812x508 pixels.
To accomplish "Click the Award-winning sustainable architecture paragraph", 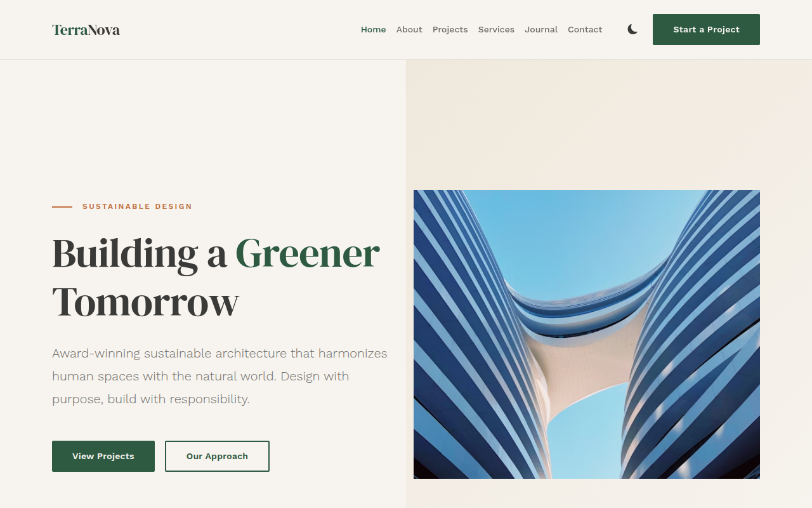I will point(219,376).
